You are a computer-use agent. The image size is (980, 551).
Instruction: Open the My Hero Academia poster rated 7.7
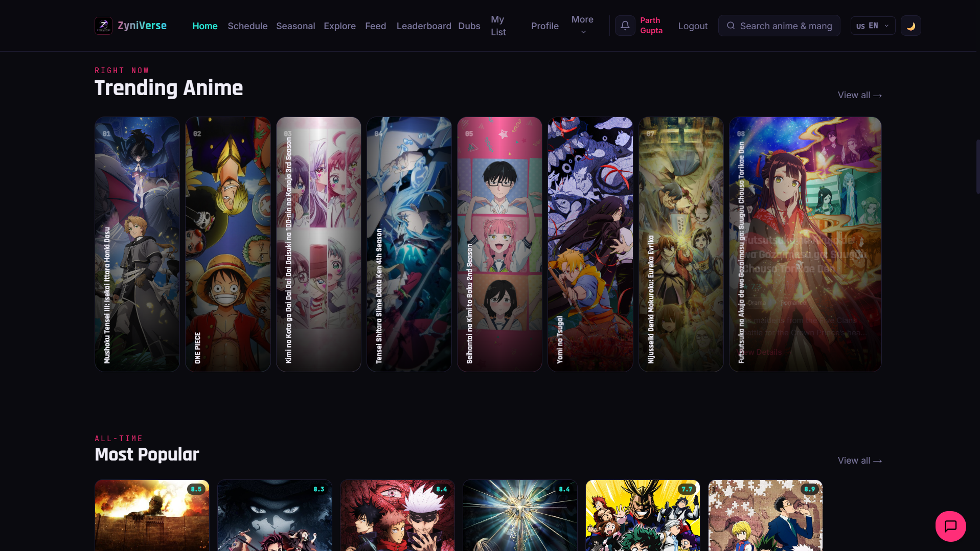click(643, 515)
